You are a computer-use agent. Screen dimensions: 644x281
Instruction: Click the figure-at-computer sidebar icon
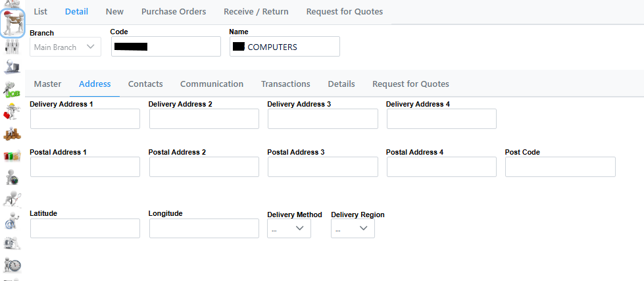point(12,68)
